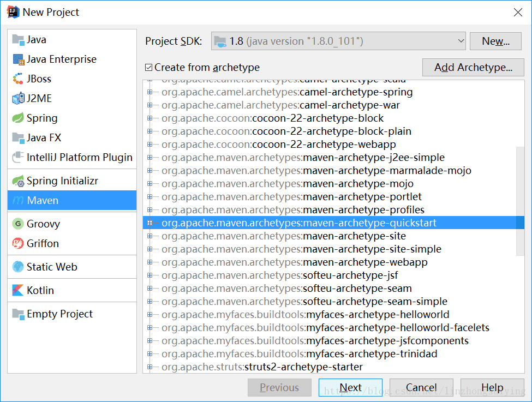Expand the maven-archetype-webapp node
Viewport: 532px width, 402px height.
click(150, 262)
